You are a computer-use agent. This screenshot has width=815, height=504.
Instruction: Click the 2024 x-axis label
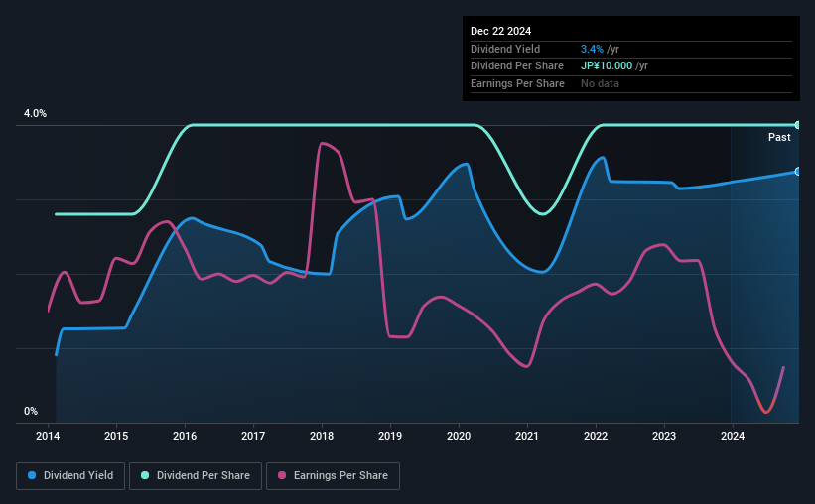tap(733, 436)
